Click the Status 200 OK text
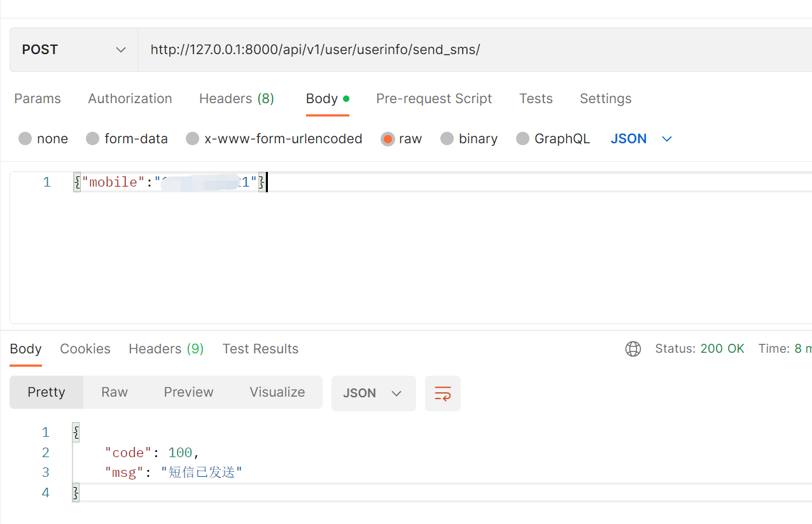The height and width of the screenshot is (524, 812). [700, 349]
